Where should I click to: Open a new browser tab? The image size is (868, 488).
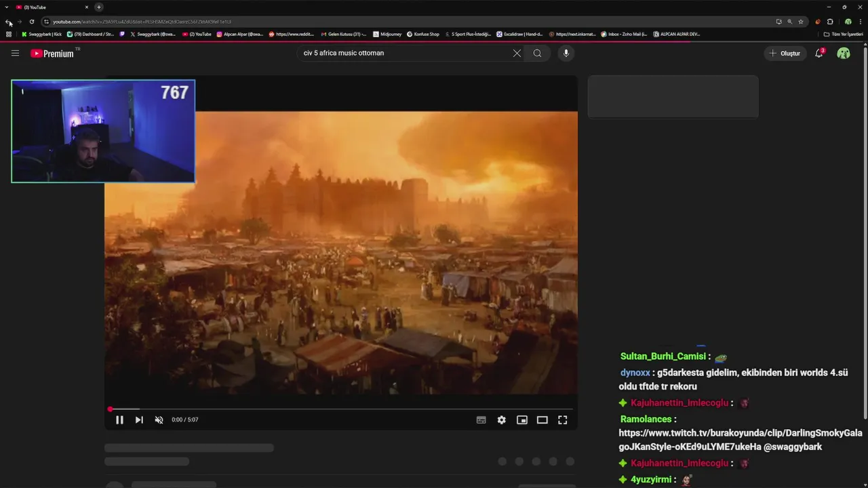click(x=99, y=7)
